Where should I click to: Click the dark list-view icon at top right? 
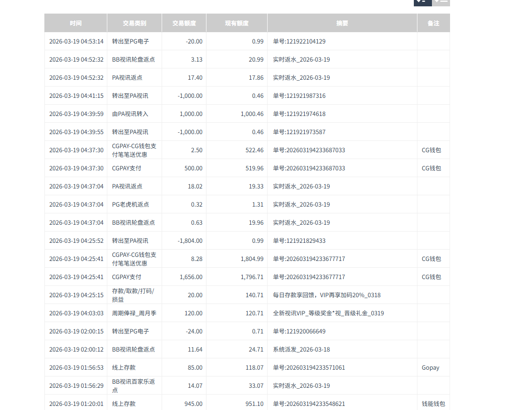coord(422,2)
